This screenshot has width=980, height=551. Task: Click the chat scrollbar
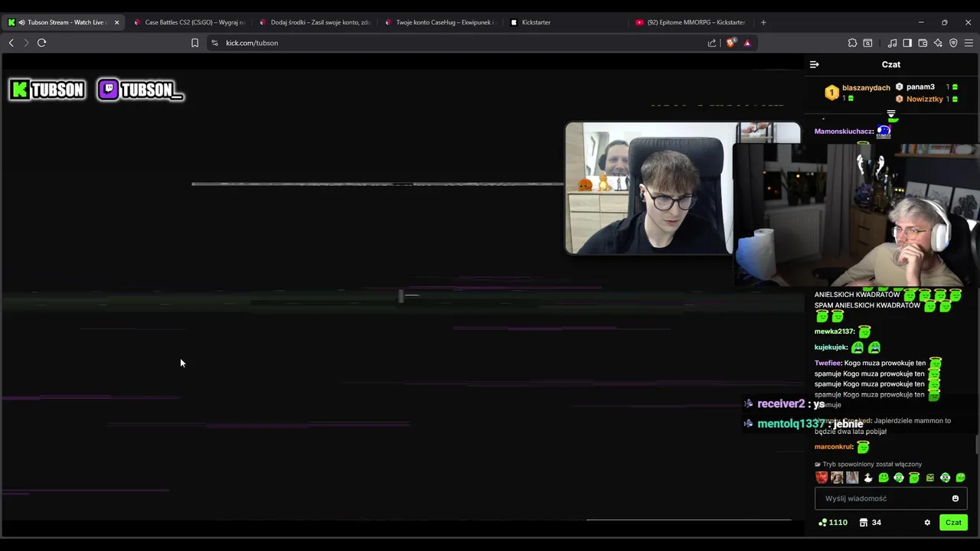point(976,444)
